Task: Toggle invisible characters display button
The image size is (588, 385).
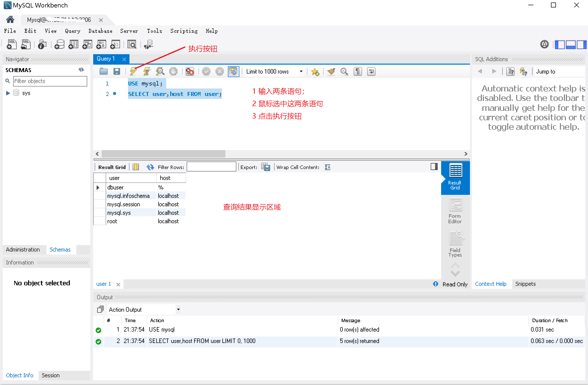Action: coord(358,72)
